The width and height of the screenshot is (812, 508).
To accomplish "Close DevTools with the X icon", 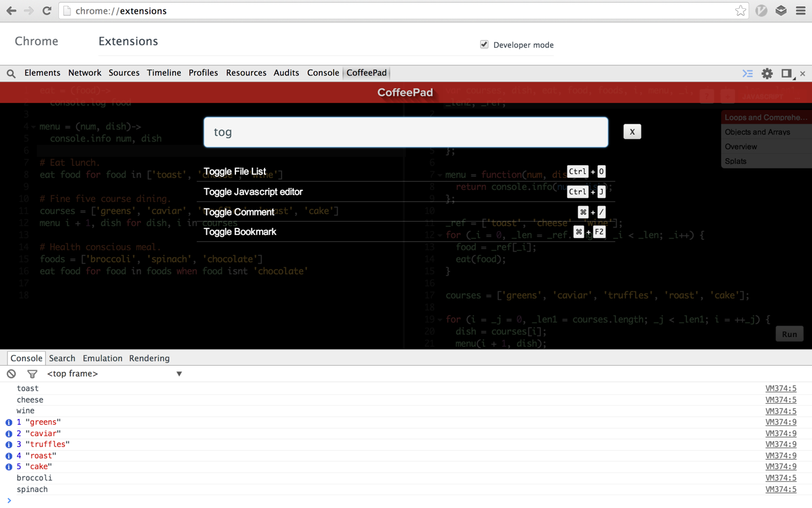I will point(802,74).
